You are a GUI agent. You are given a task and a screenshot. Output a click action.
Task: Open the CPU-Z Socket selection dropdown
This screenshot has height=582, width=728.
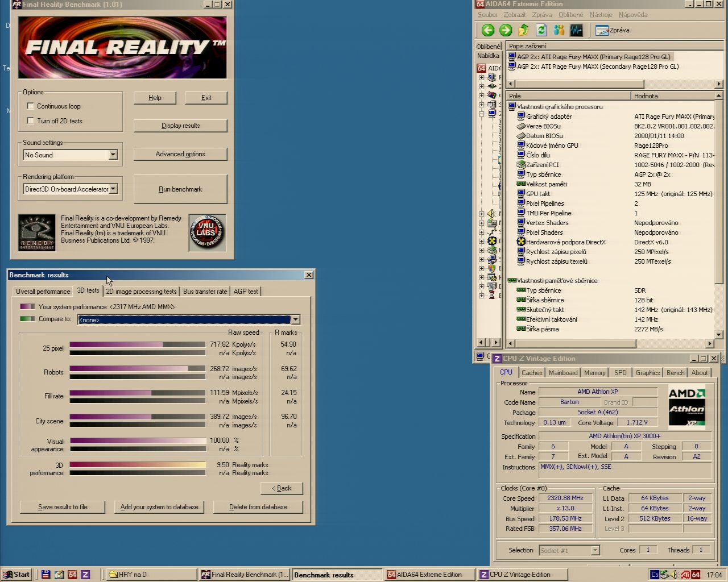pos(595,550)
